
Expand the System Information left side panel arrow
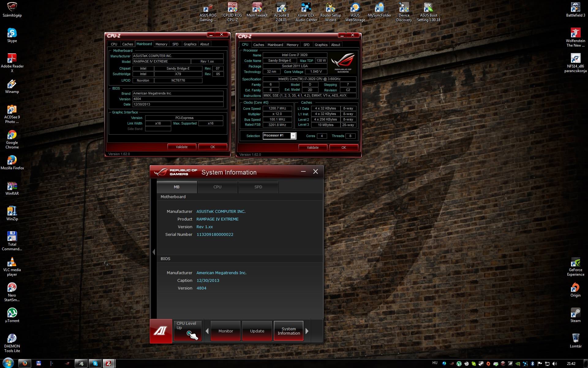click(x=154, y=252)
